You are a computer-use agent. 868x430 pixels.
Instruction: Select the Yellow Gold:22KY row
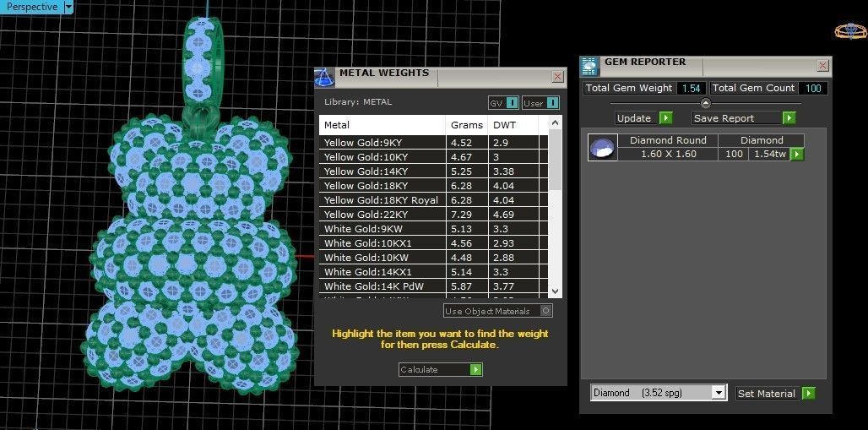(x=433, y=215)
